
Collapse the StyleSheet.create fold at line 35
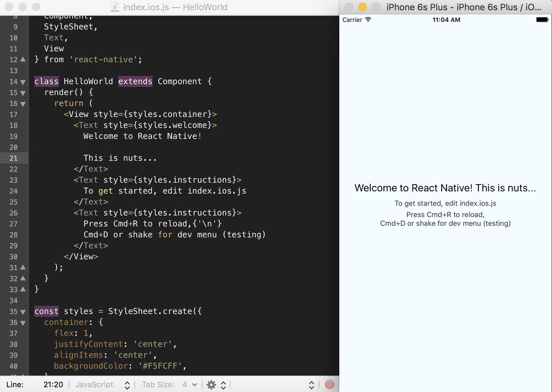[x=23, y=311]
